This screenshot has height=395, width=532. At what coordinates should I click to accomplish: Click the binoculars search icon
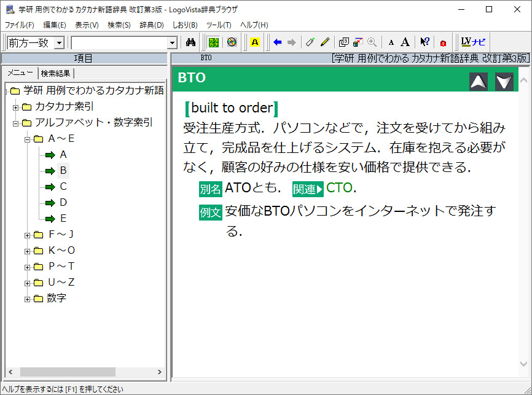tap(190, 42)
